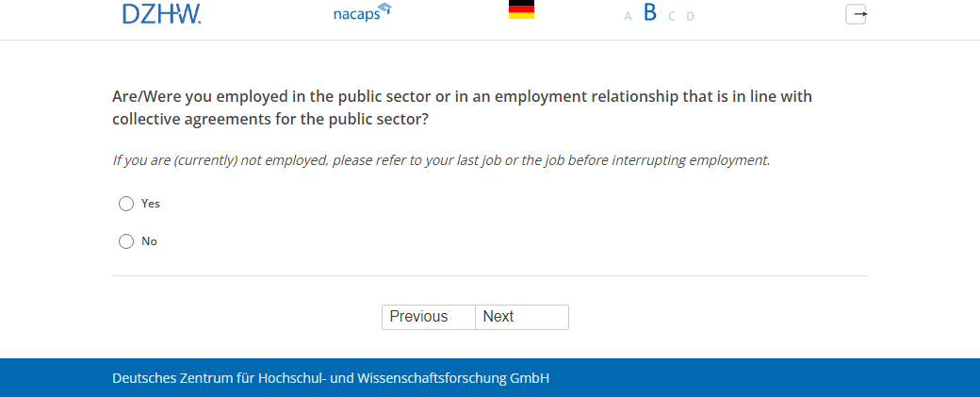Select font size B
Image resolution: width=980 pixels, height=397 pixels.
click(649, 13)
